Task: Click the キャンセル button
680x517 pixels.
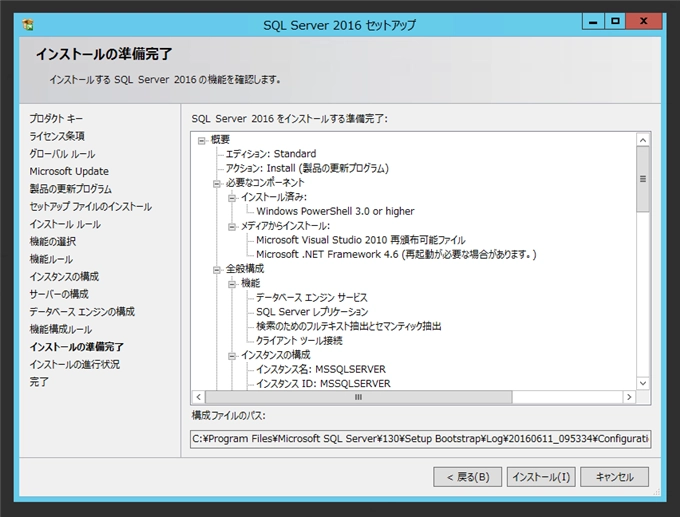Action: 615,477
